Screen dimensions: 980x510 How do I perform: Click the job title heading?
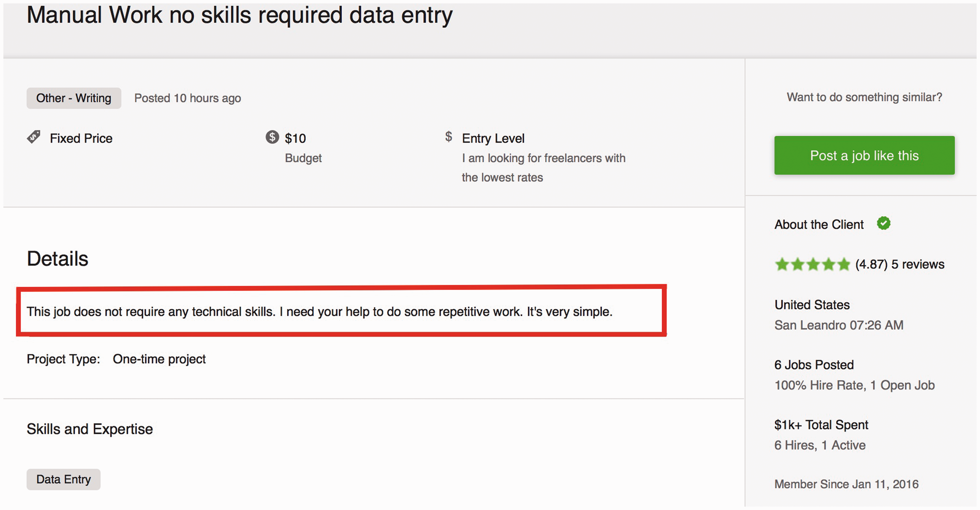pyautogui.click(x=240, y=15)
